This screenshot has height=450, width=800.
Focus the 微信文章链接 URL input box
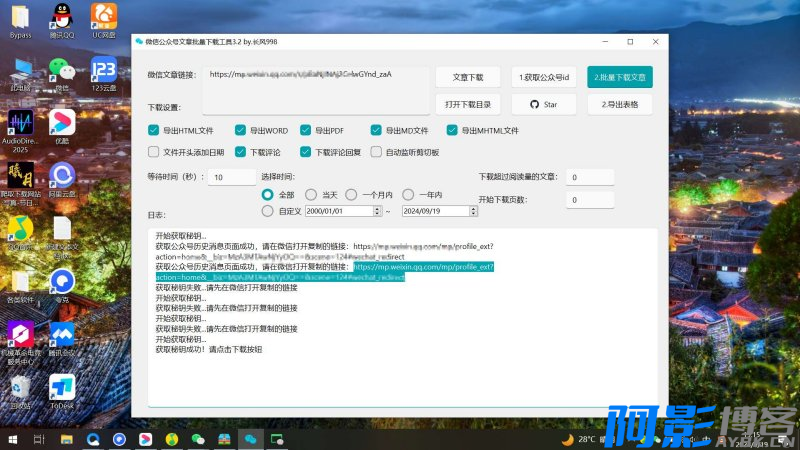click(316, 90)
